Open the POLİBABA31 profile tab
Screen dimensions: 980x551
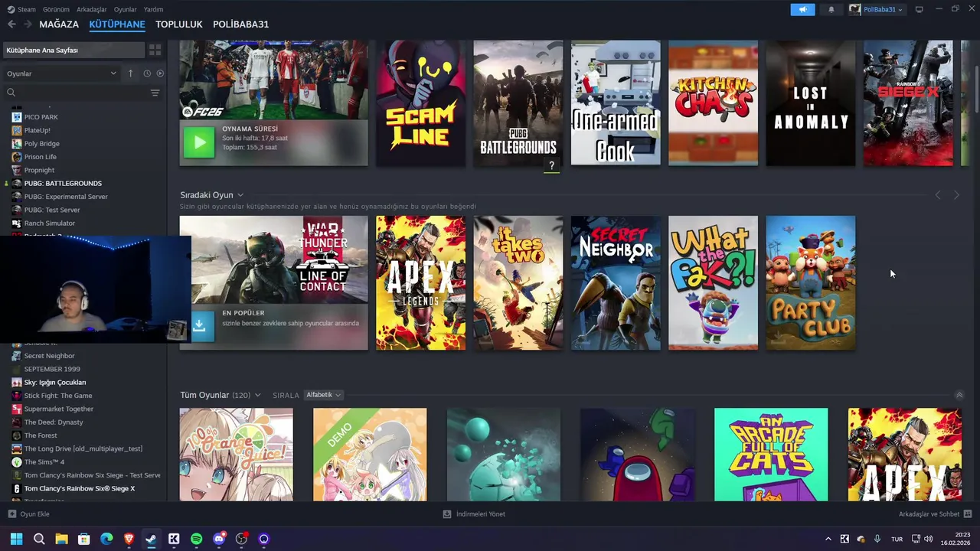tap(240, 24)
